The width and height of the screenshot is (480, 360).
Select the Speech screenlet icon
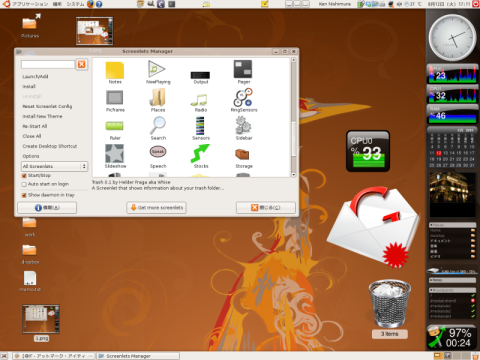click(x=158, y=152)
